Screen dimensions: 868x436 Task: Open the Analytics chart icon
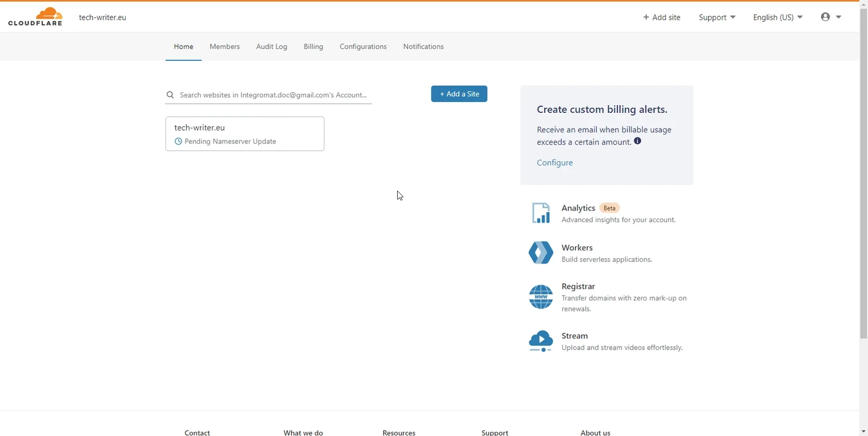[x=541, y=213]
